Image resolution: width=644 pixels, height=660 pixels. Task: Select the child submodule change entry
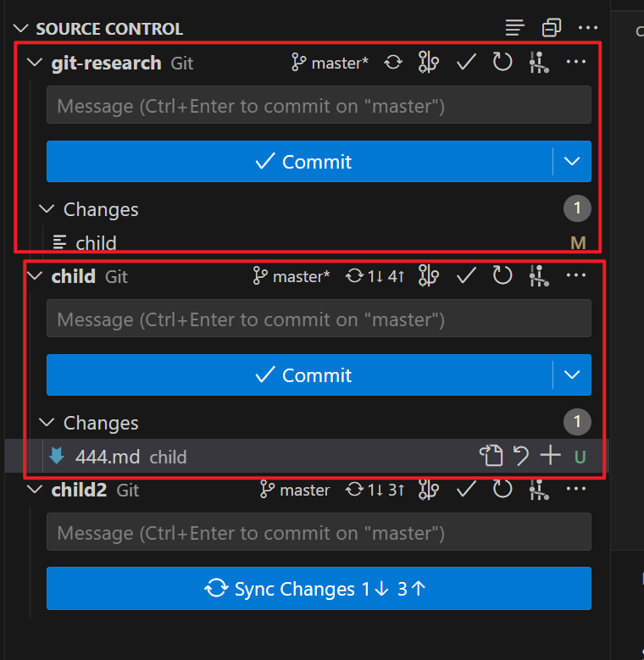click(96, 243)
